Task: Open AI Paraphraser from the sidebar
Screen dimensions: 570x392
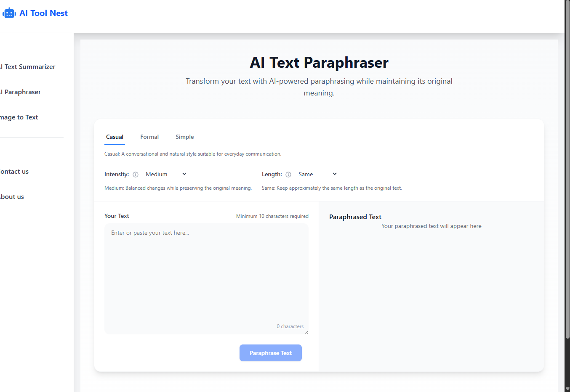Action: (x=20, y=92)
